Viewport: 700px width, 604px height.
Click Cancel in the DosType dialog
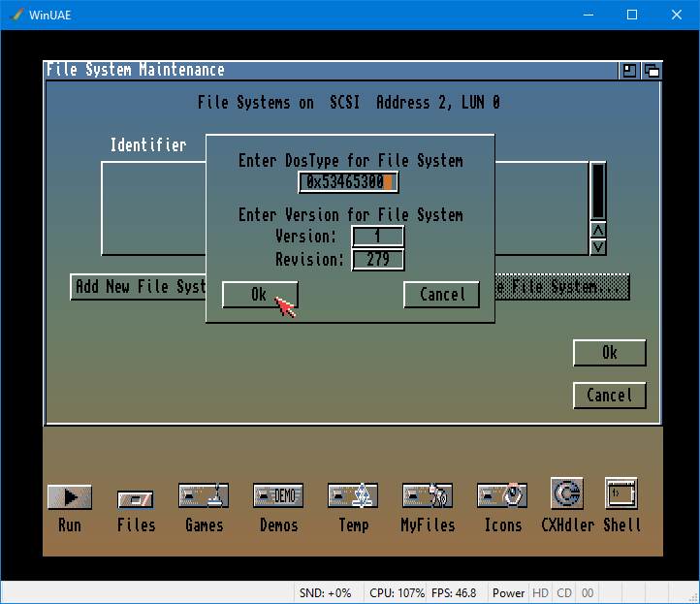(442, 295)
